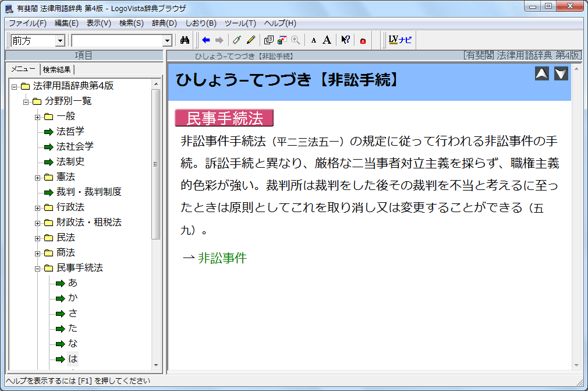Open the 前方 search mode dropdown

pos(59,40)
